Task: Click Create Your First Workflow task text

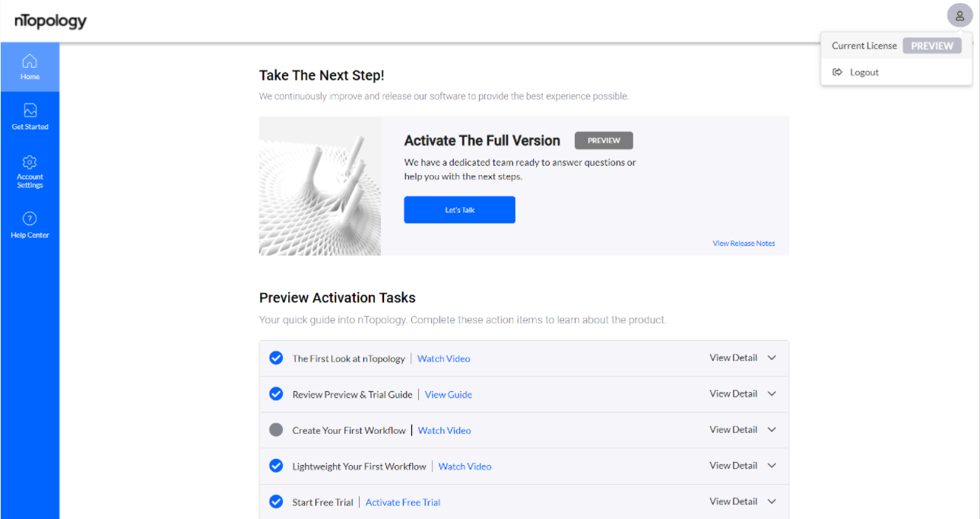Action: (349, 431)
